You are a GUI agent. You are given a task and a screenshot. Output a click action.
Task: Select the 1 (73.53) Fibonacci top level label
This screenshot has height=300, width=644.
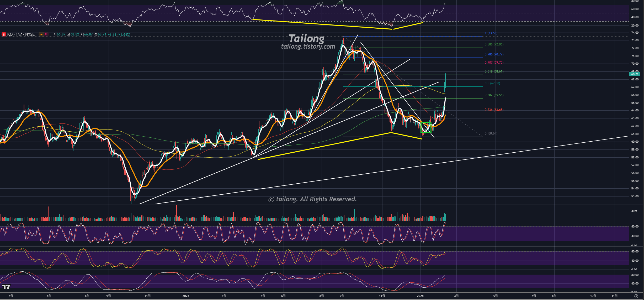491,33
